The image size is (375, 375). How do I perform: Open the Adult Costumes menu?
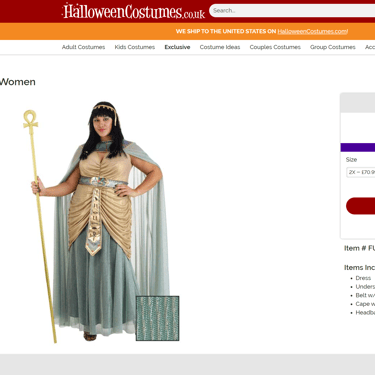click(x=83, y=47)
